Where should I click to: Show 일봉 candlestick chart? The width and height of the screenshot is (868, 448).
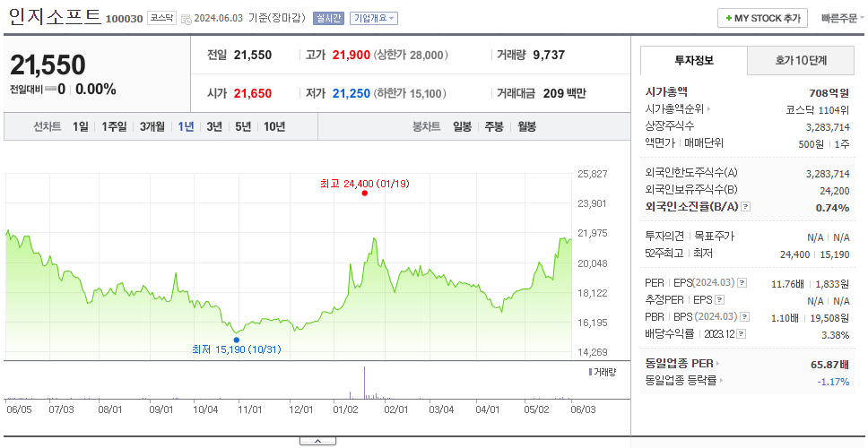click(x=462, y=126)
